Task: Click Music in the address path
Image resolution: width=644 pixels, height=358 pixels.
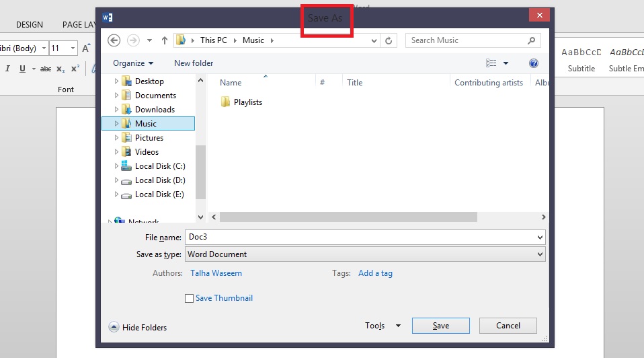Action: click(253, 40)
